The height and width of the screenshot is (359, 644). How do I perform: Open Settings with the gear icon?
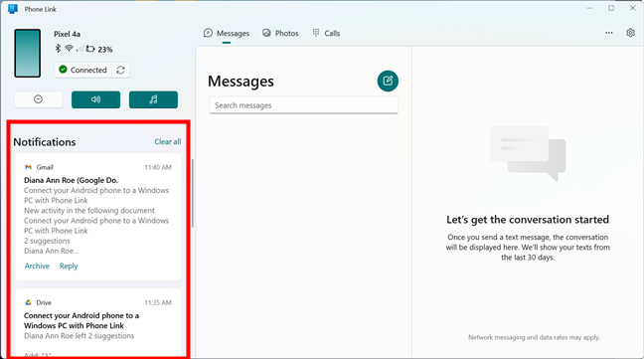coord(630,33)
